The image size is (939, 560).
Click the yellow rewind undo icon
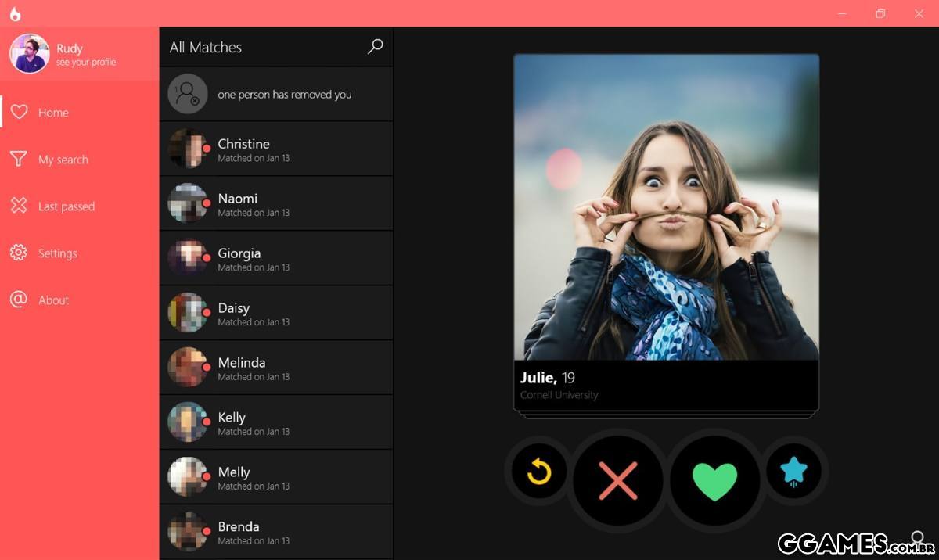coord(538,472)
